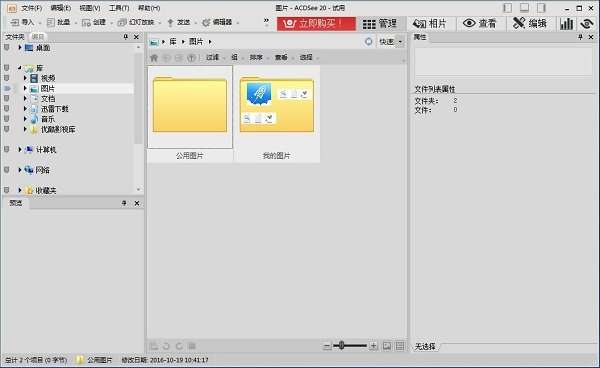Click the red 立即购买 buy now button
600x368 pixels.
tap(316, 24)
